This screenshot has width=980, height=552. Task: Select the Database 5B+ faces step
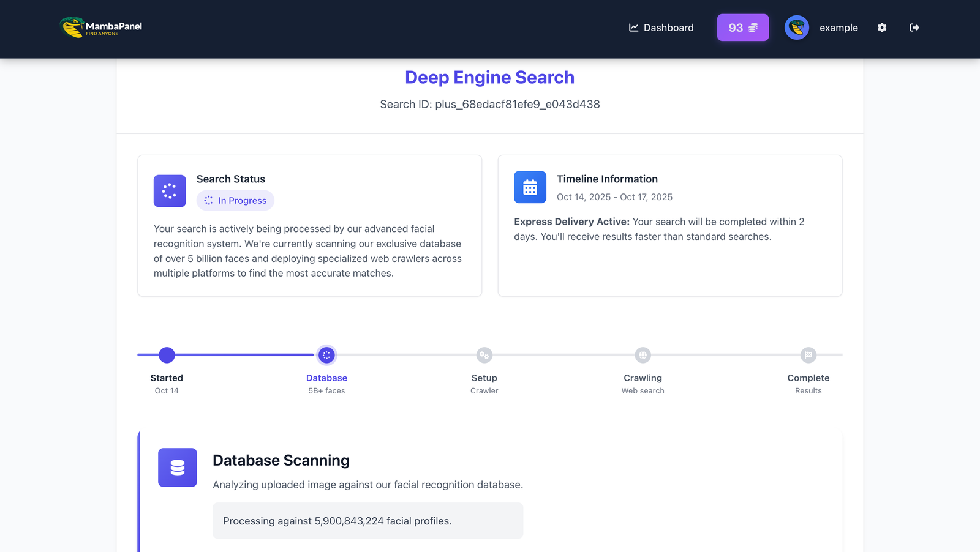coord(326,355)
